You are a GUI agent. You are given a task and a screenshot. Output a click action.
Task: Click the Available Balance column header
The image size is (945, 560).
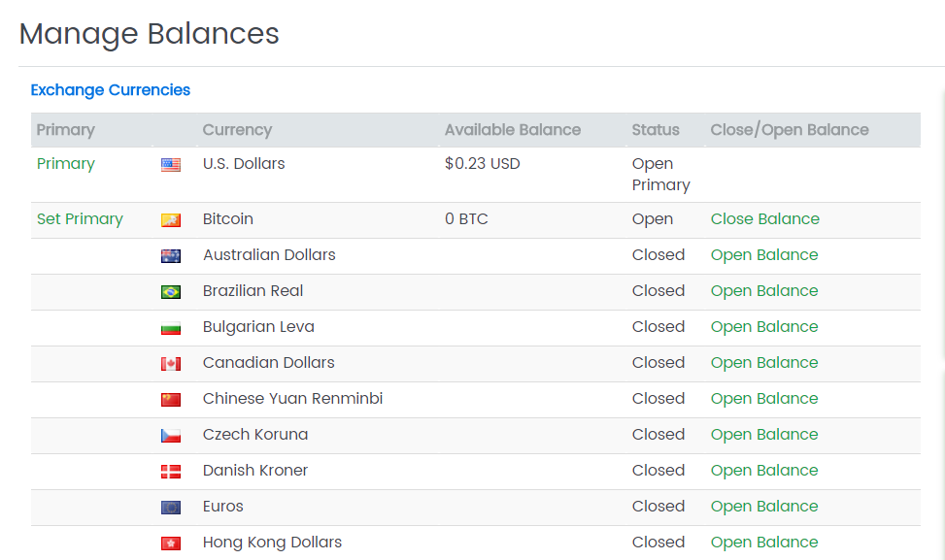click(x=512, y=130)
